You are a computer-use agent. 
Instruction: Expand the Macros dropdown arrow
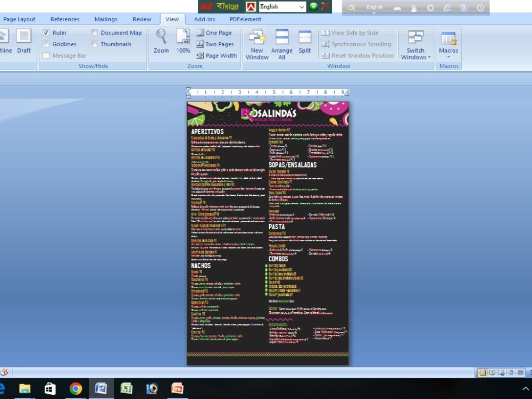click(448, 57)
